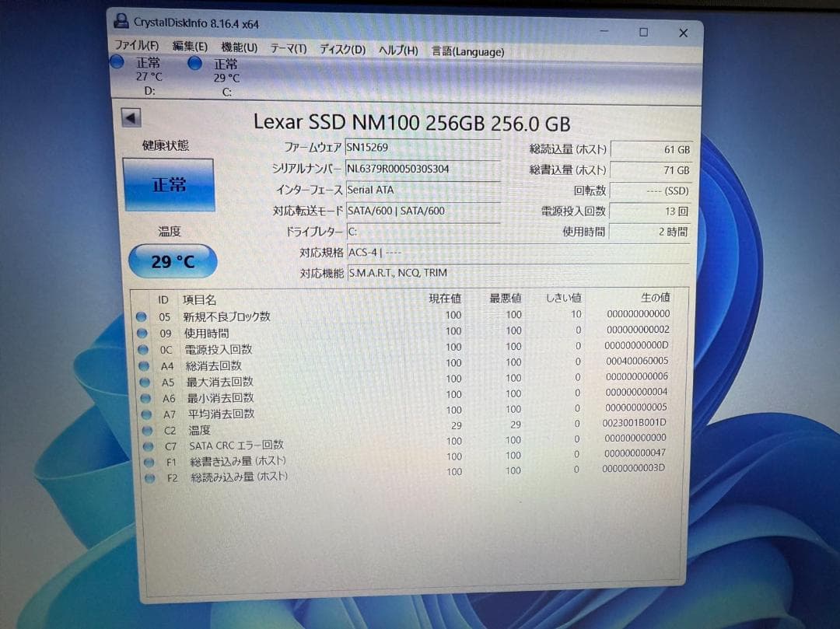Open the 機能(U) menu
This screenshot has width=840, height=629.
click(234, 47)
